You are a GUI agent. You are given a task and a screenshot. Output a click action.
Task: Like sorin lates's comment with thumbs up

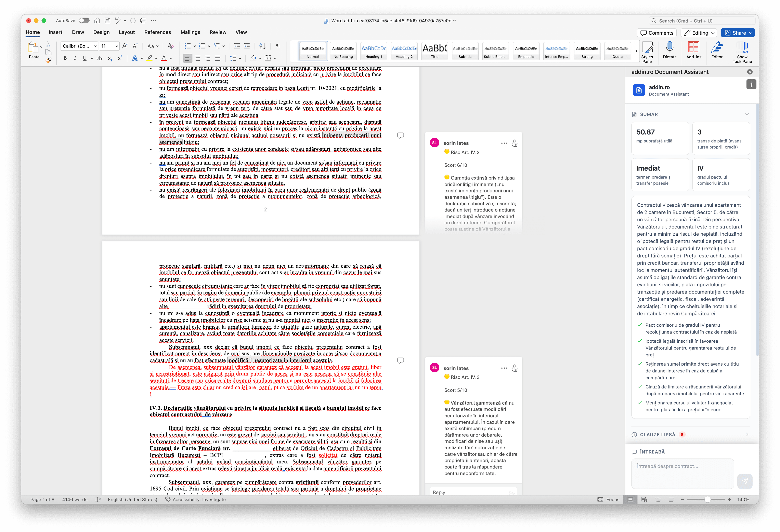pos(515,143)
